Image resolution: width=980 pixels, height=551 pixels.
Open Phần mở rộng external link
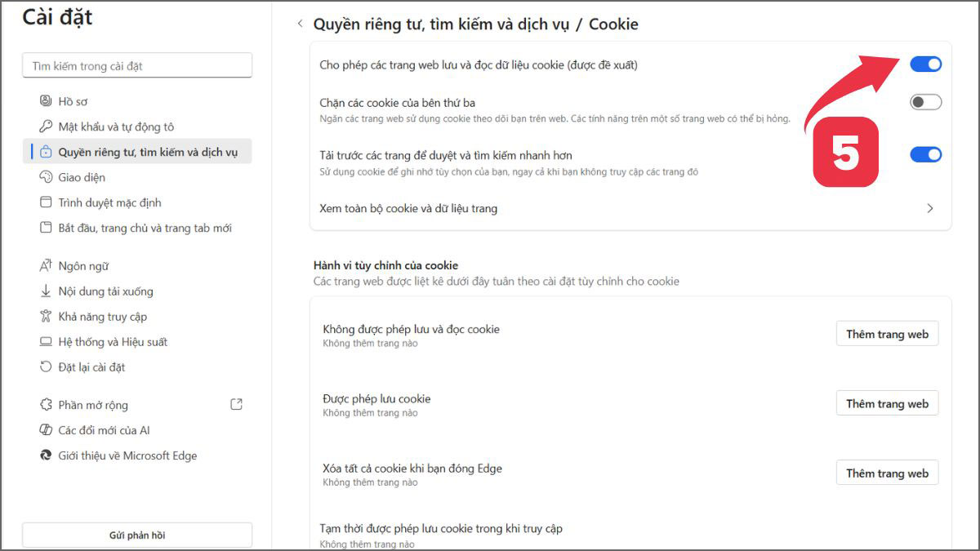pyautogui.click(x=236, y=403)
